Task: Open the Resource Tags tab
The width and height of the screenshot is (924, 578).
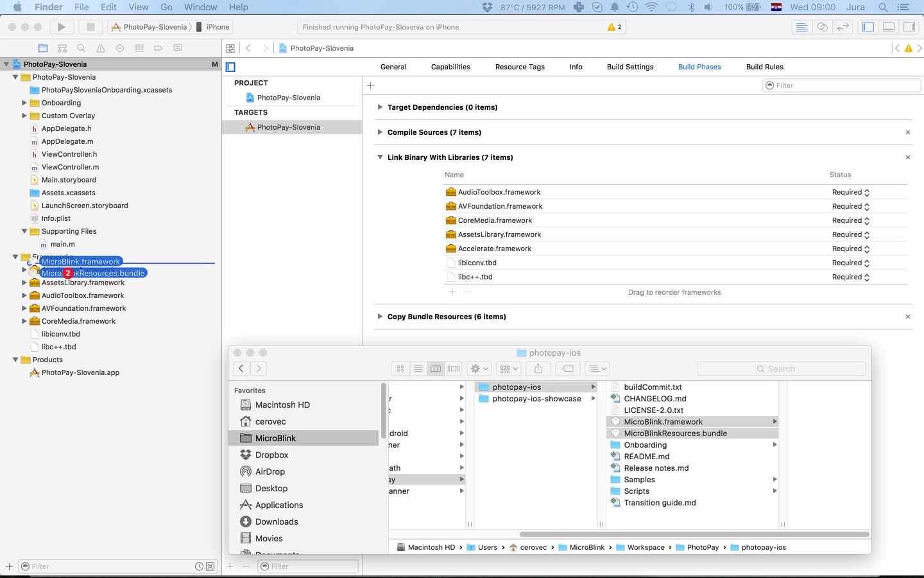Action: point(520,67)
